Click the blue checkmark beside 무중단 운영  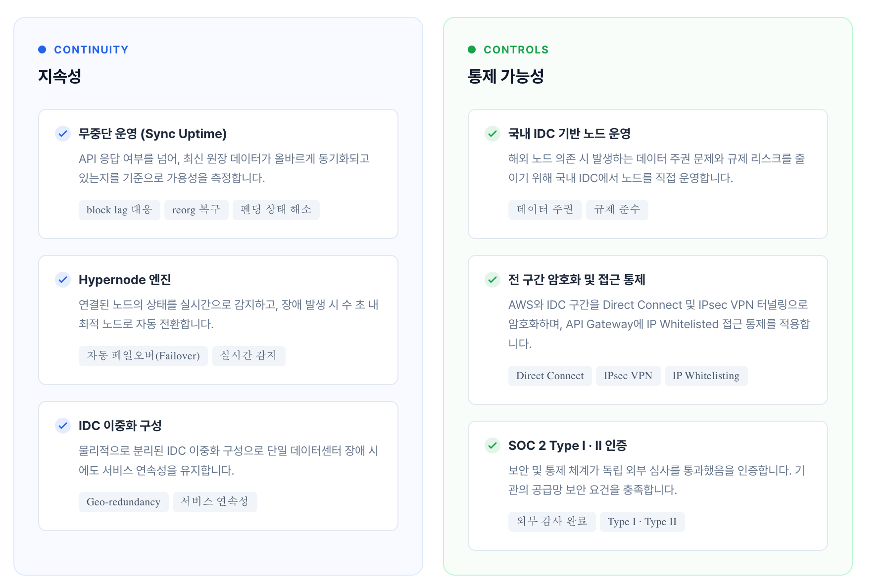click(63, 134)
